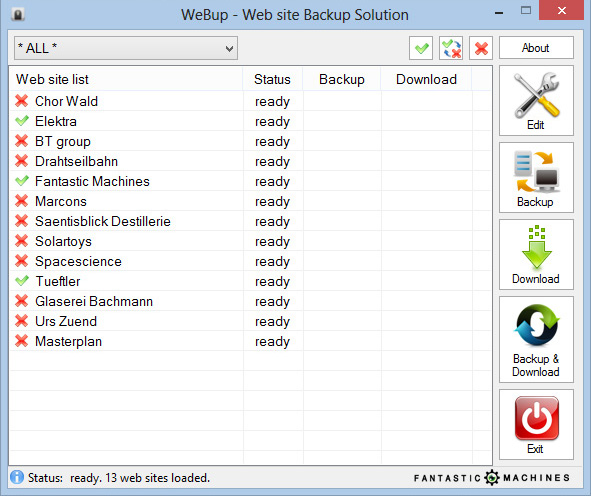Toggle the red X next to BT group
The height and width of the screenshot is (496, 591).
pos(21,141)
